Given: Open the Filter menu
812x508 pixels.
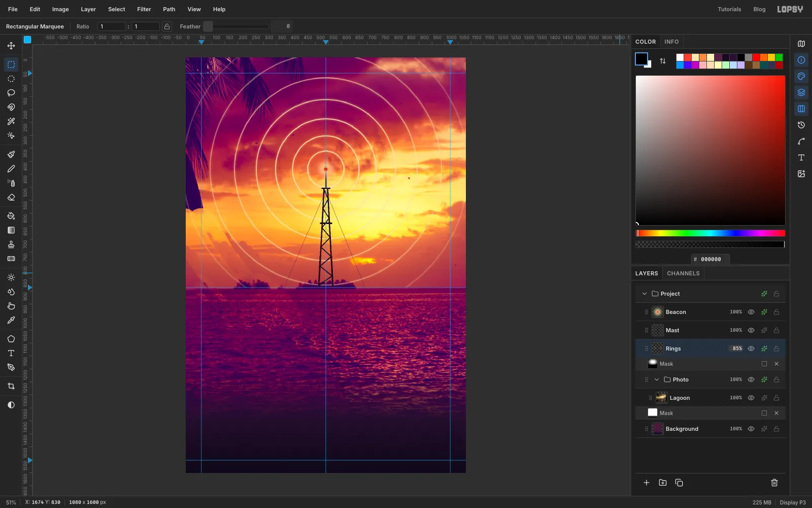Looking at the screenshot, I should click(144, 9).
